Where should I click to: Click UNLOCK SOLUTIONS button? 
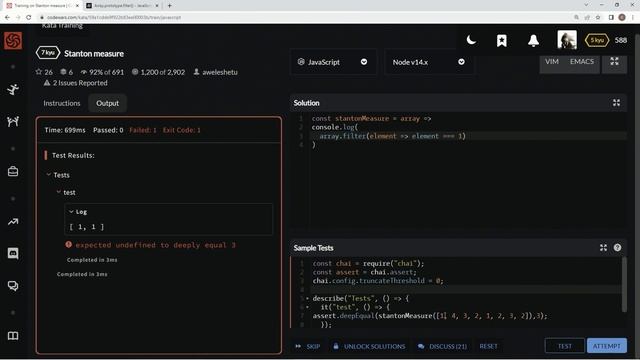(x=369, y=346)
